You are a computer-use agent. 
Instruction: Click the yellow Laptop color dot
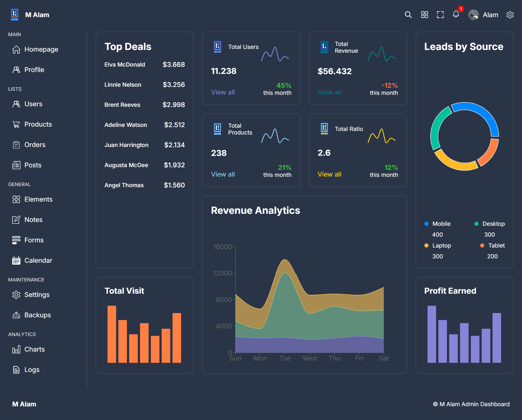[427, 245]
